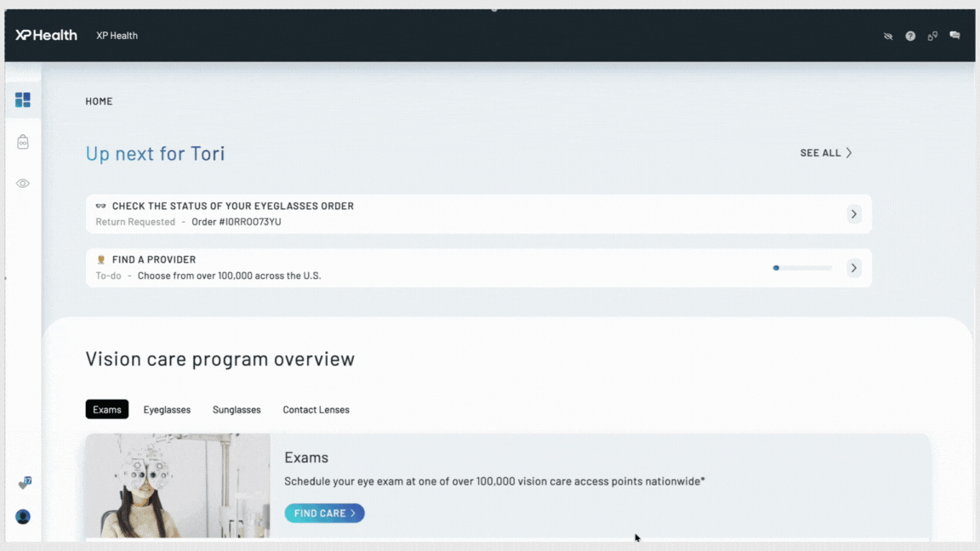
Task: Click the FIND A PROVIDER heading
Action: click(154, 260)
